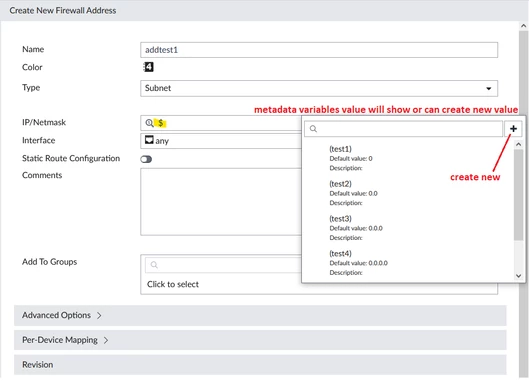Click the plus icon to create new variable
Screen dimensions: 529x382
point(513,129)
